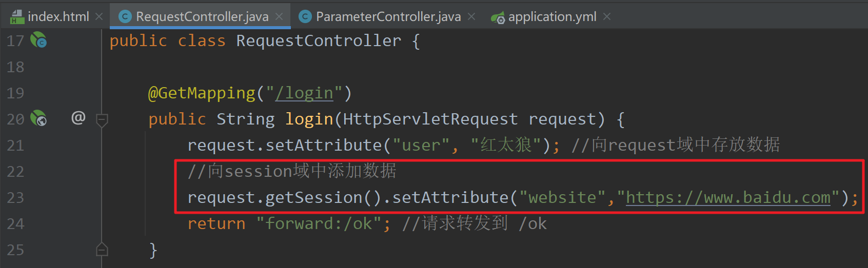This screenshot has width=868, height=268.
Task: Click the Spring config icon on the application.yml tab
Action: [x=498, y=17]
